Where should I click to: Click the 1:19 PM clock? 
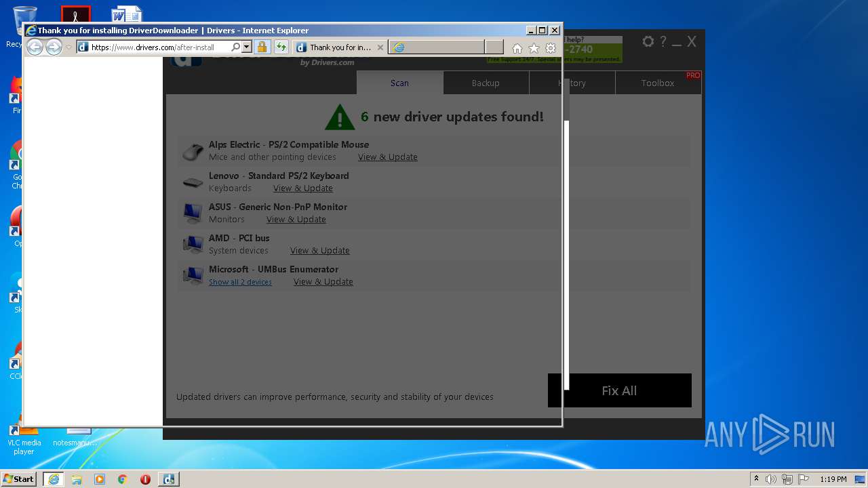click(833, 479)
